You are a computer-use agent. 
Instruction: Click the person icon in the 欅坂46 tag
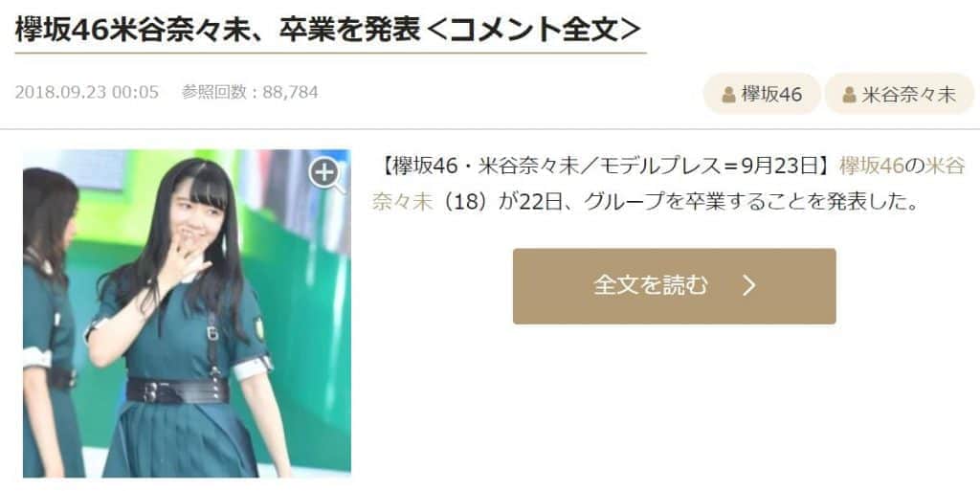[x=728, y=95]
